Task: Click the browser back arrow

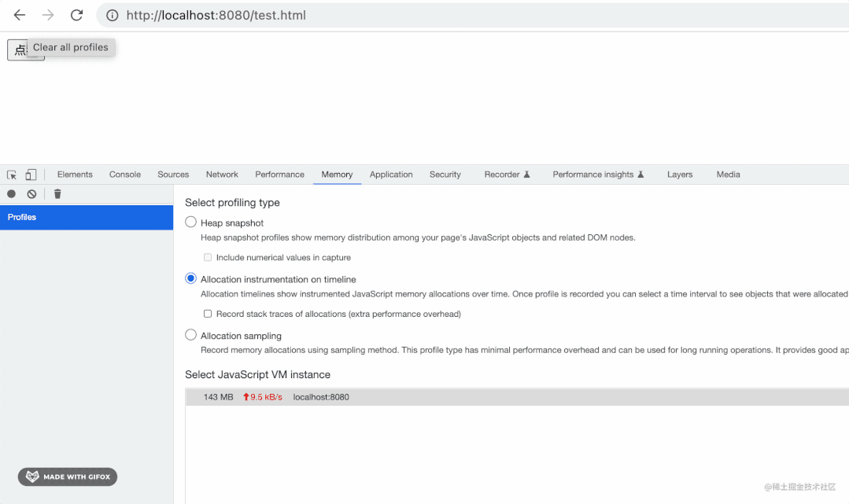Action: (20, 15)
